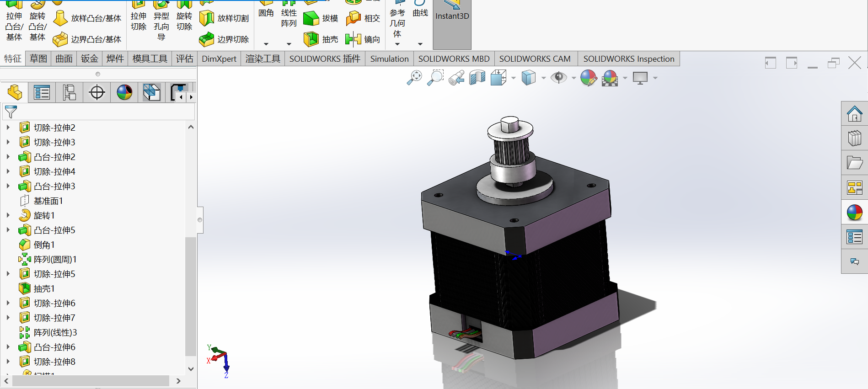Open Appearances color ball in task pane
The width and height of the screenshot is (868, 389).
(x=854, y=212)
